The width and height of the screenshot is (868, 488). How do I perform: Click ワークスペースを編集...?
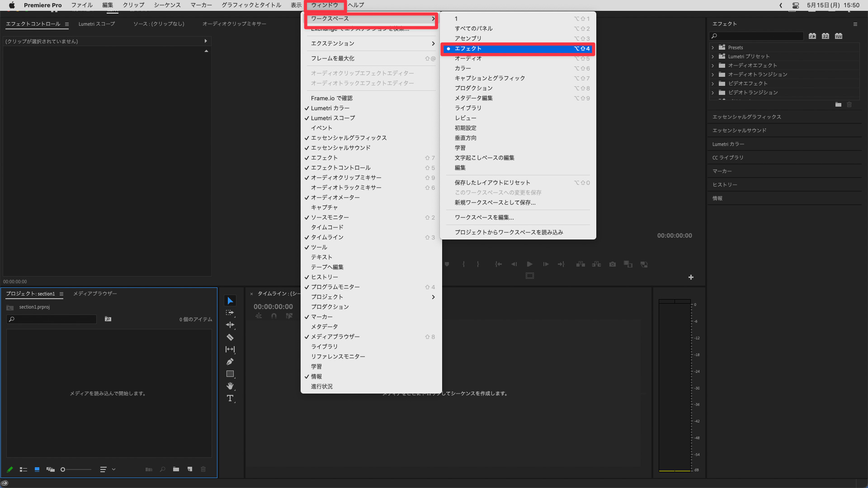(x=484, y=217)
